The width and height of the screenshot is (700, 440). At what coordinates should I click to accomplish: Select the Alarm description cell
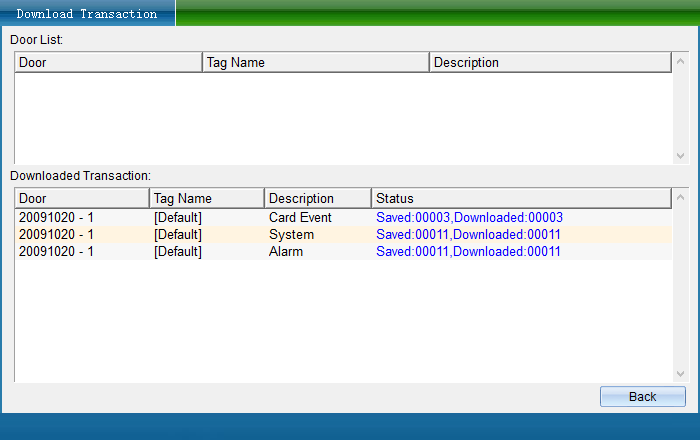click(288, 251)
